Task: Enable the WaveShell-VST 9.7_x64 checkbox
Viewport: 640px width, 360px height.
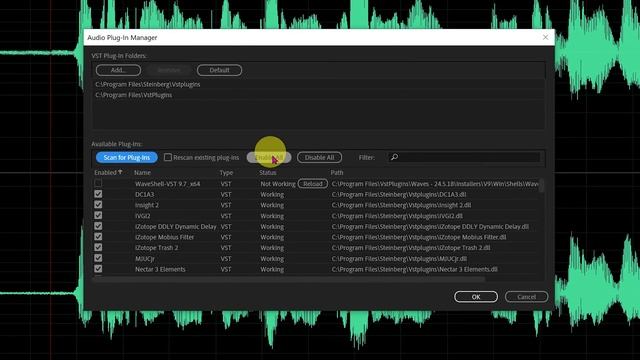Action: 98,184
